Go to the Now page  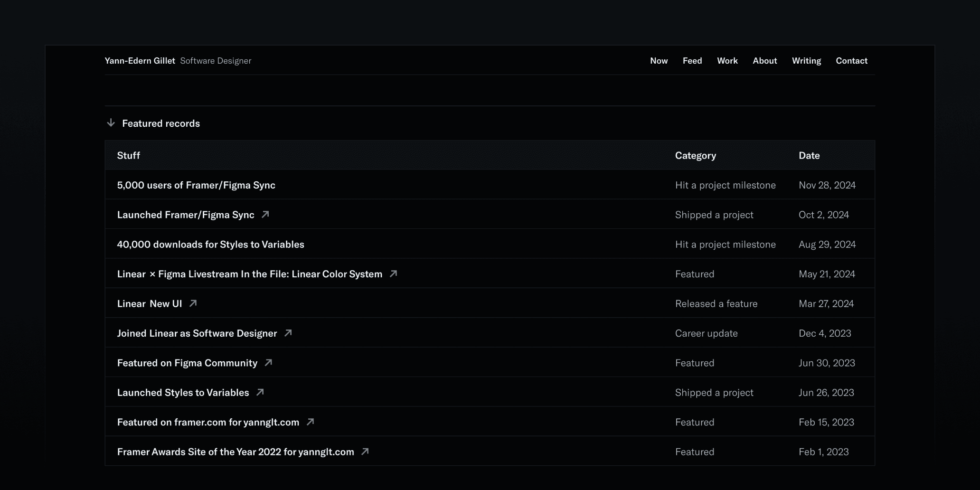(659, 61)
